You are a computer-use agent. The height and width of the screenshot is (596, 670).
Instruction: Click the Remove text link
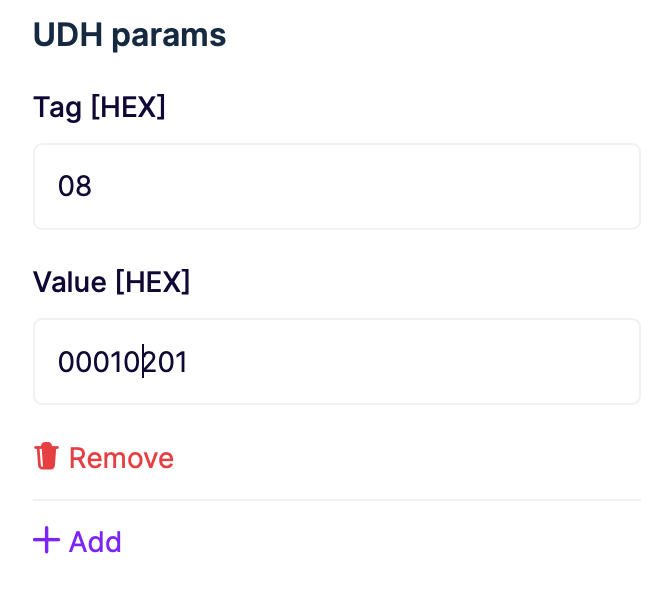(121, 458)
